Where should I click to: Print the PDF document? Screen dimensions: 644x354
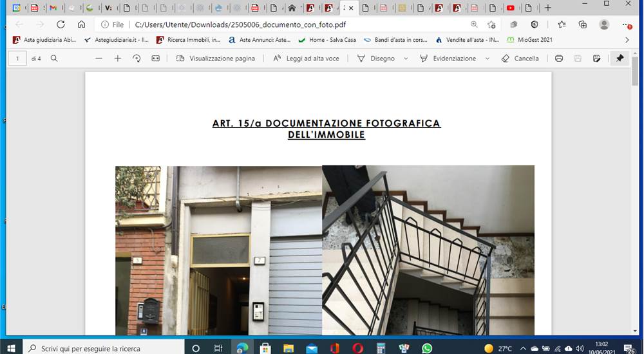tap(558, 59)
